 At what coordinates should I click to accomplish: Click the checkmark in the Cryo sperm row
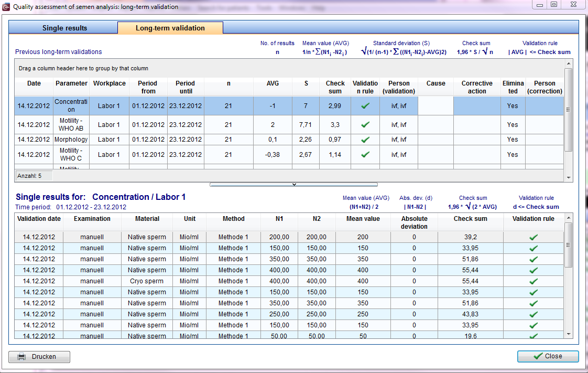[x=533, y=281]
